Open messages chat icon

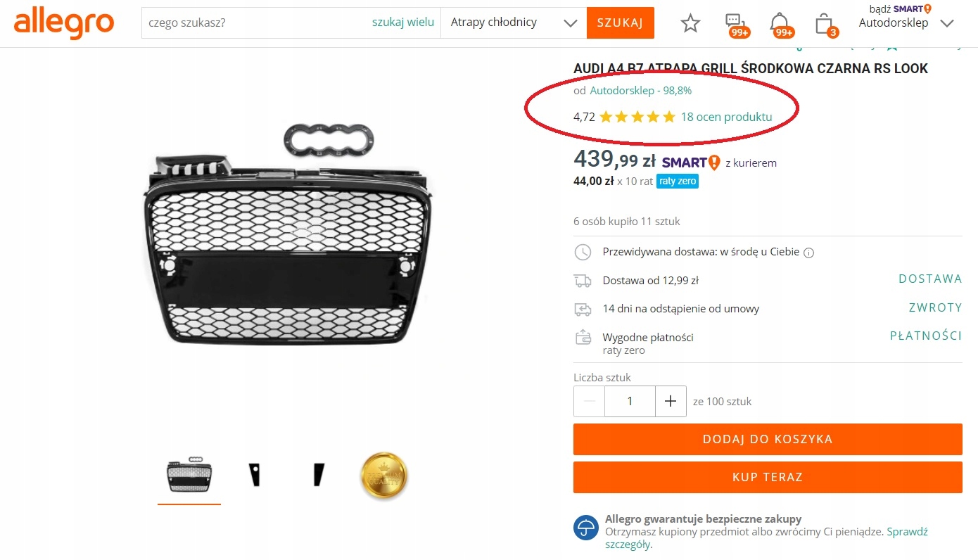point(735,23)
